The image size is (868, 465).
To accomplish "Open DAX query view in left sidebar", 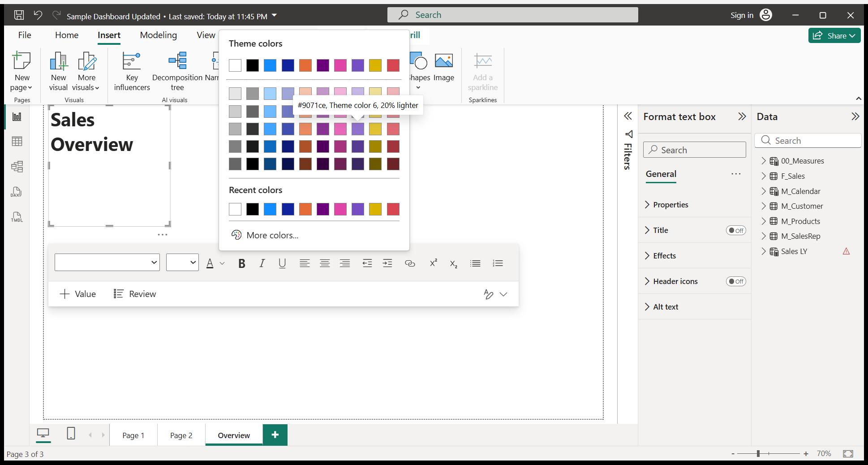I will click(17, 192).
